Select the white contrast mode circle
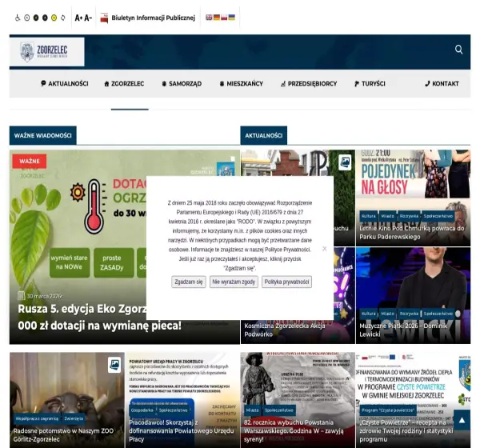This screenshot has height=448, width=480. click(x=27, y=18)
